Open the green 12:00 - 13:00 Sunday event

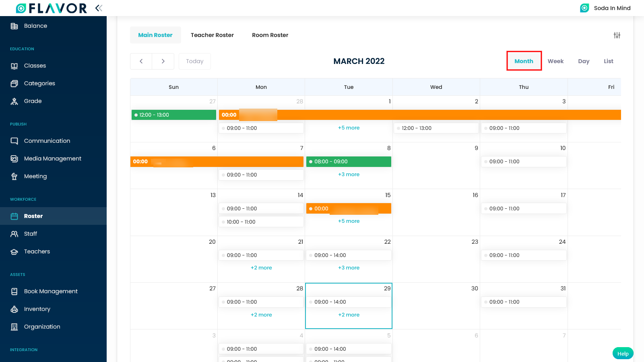pos(174,115)
